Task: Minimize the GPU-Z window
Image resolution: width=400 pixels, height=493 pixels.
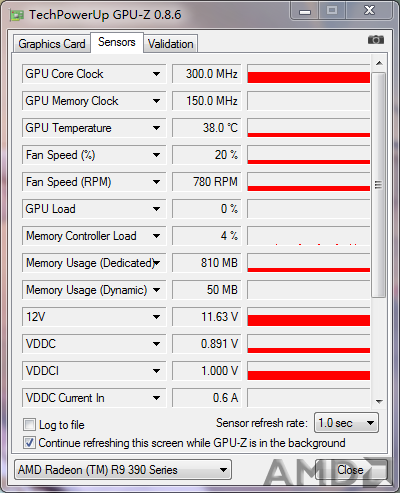Action: [305, 11]
